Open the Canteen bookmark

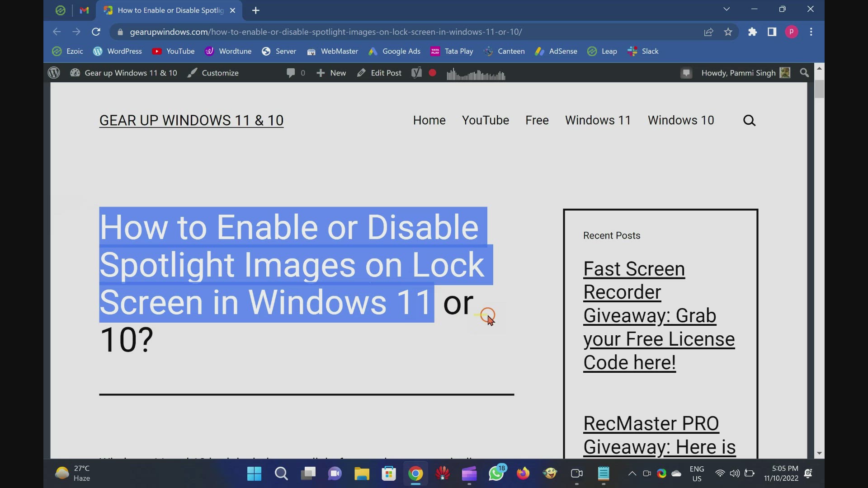click(x=504, y=52)
